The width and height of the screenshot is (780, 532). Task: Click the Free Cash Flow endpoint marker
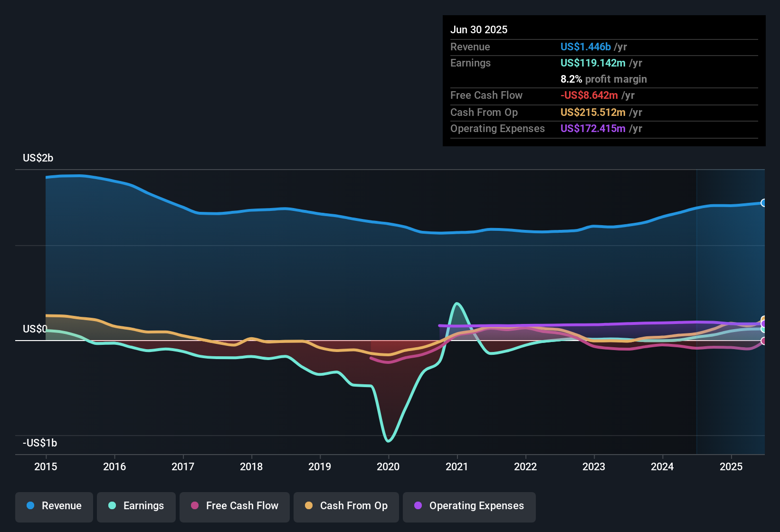pos(764,341)
